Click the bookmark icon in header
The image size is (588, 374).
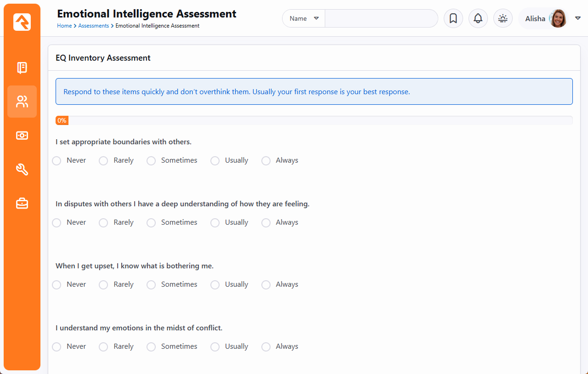(x=453, y=18)
